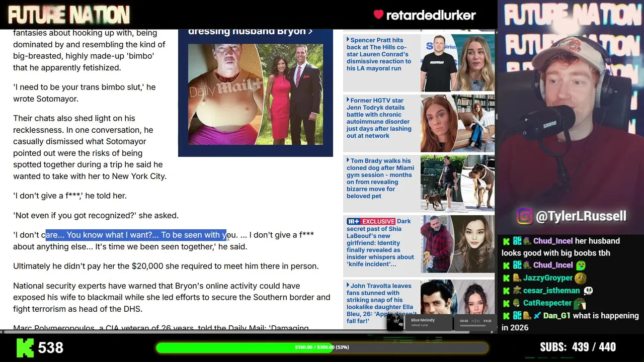644x362 pixels.
Task: Click the paragraph starting 'Ultimately he didn't pay her'
Action: tap(166, 266)
